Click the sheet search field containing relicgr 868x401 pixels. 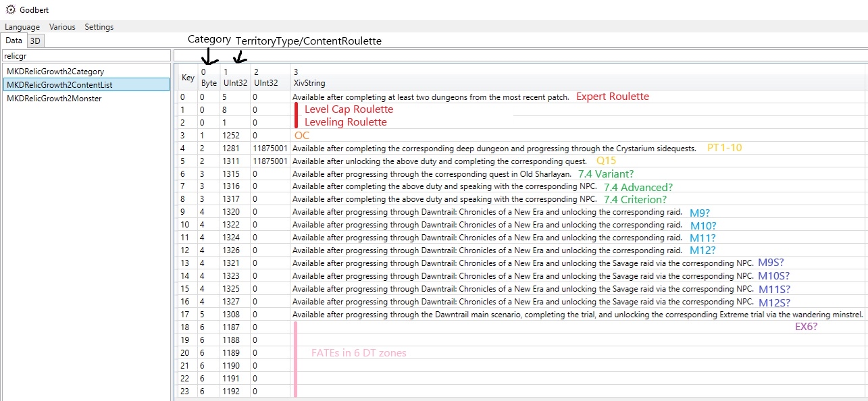86,56
